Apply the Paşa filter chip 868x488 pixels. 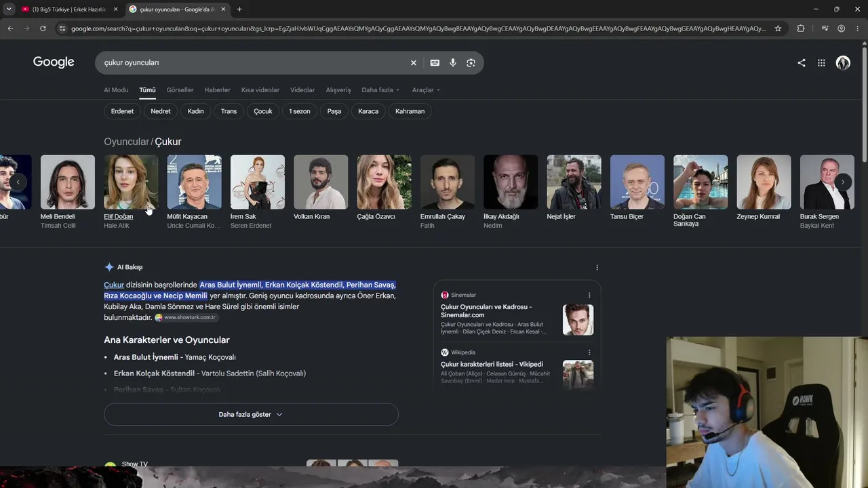tap(334, 111)
